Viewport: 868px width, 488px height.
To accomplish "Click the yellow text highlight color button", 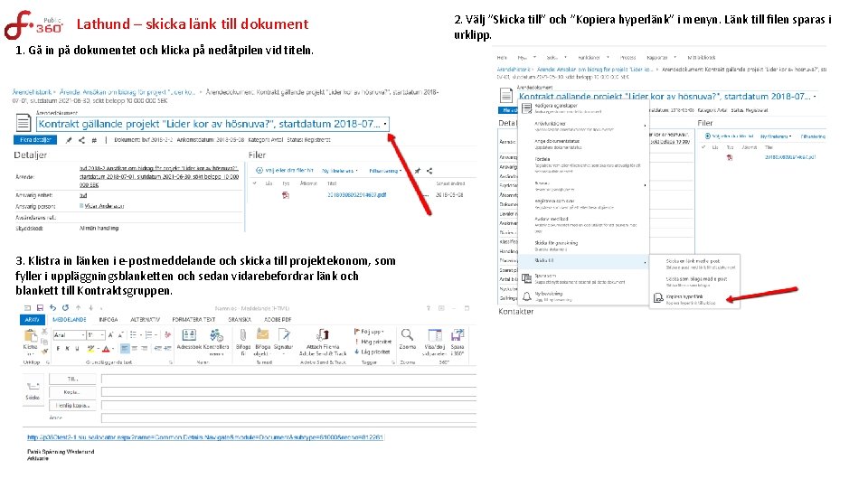I will [x=91, y=349].
